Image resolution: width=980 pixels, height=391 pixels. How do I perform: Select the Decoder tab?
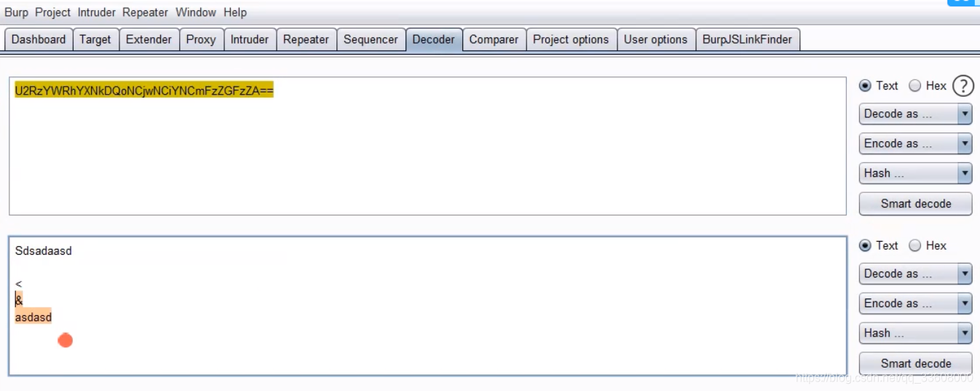[433, 39]
